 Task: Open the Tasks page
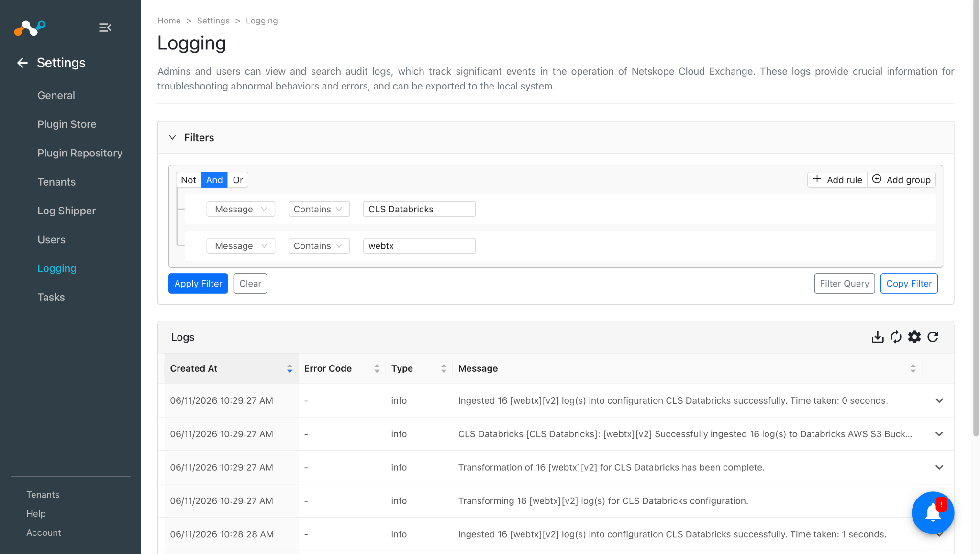click(x=51, y=297)
